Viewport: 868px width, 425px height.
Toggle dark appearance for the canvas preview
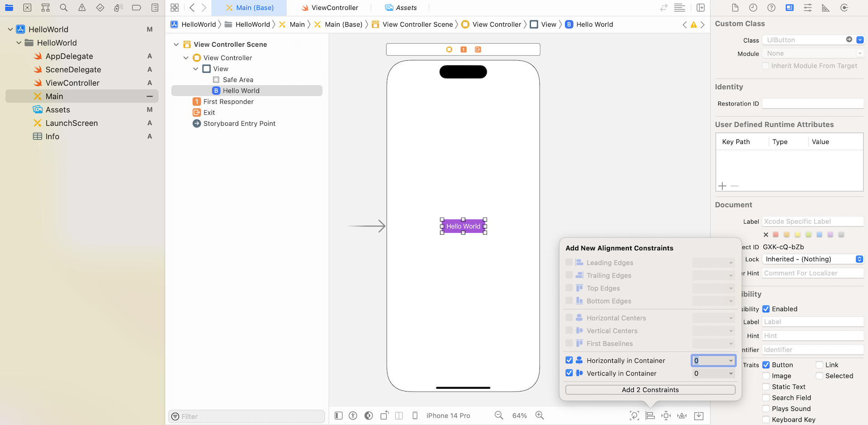pyautogui.click(x=368, y=415)
